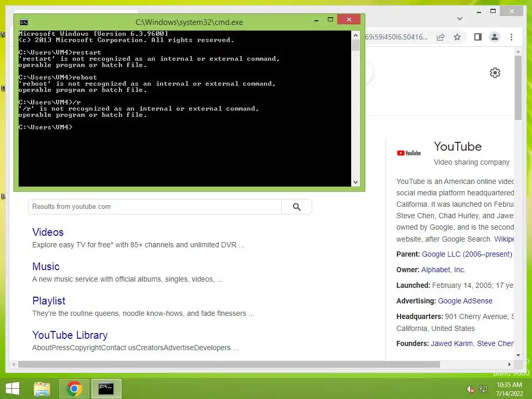The height and width of the screenshot is (399, 532).
Task: Focus the 'Results from youtube.com' search field
Action: pos(155,207)
